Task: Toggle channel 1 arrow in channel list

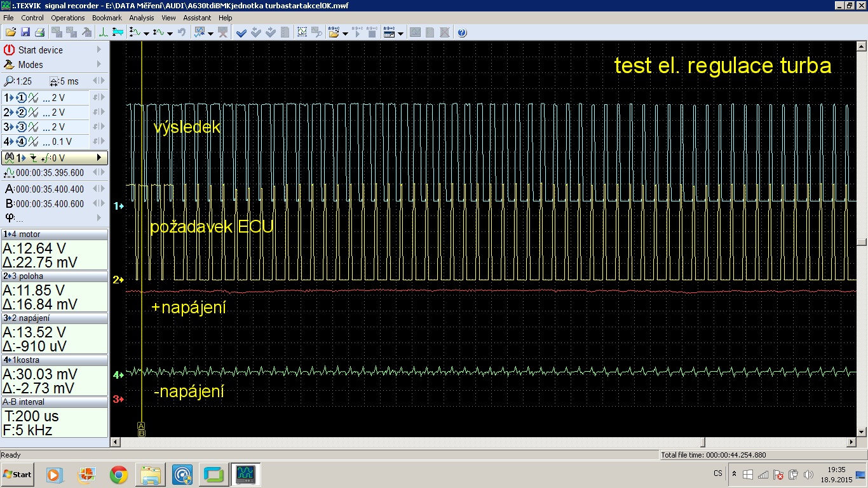Action: click(x=8, y=98)
